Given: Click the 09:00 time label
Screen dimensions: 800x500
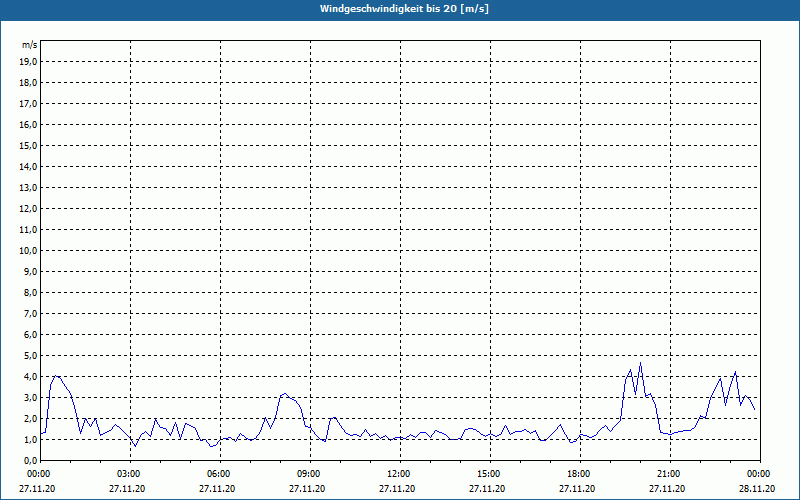Looking at the screenshot, I should pyautogui.click(x=311, y=474).
